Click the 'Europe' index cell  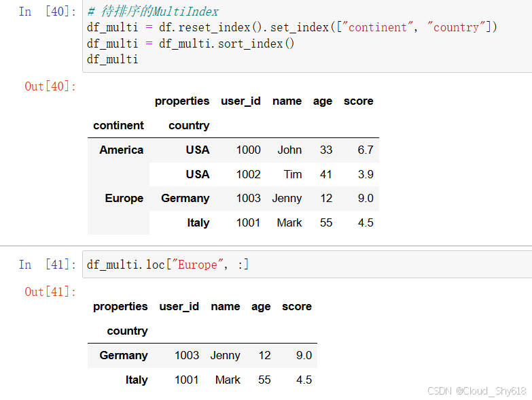point(124,199)
